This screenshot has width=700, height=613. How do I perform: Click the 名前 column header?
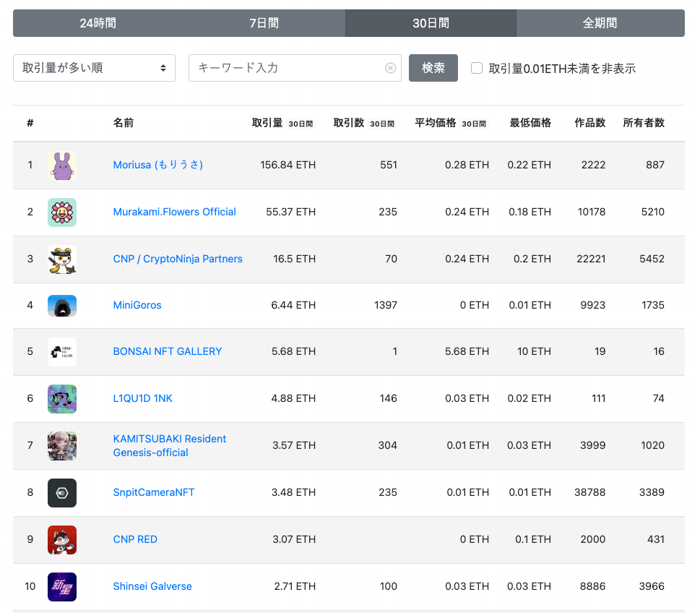pyautogui.click(x=124, y=123)
